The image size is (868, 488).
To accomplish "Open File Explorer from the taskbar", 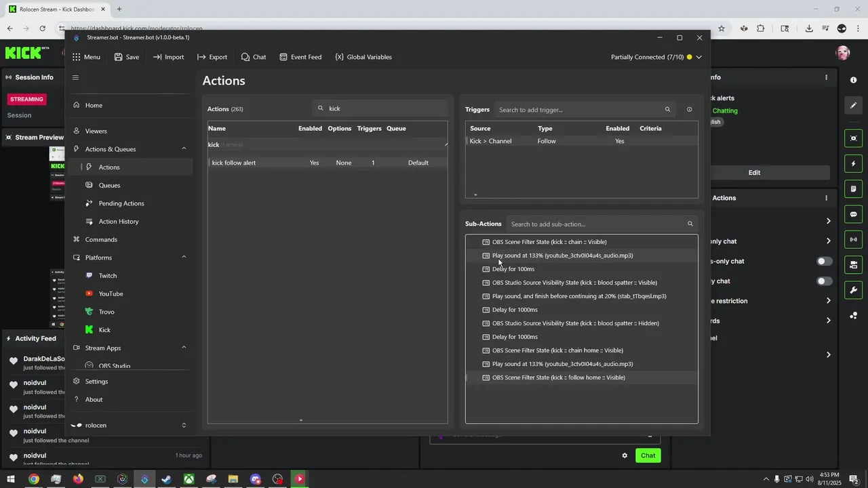I will click(x=233, y=479).
